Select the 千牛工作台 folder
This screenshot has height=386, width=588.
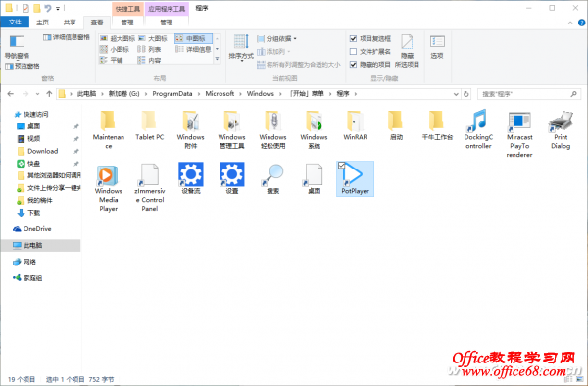(437, 125)
